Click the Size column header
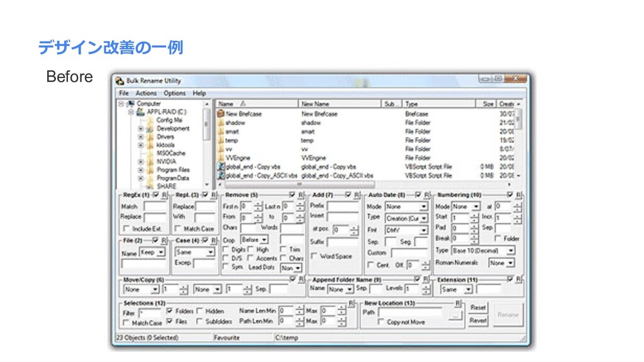Viewport: 644px width, 362px height. pos(486,104)
